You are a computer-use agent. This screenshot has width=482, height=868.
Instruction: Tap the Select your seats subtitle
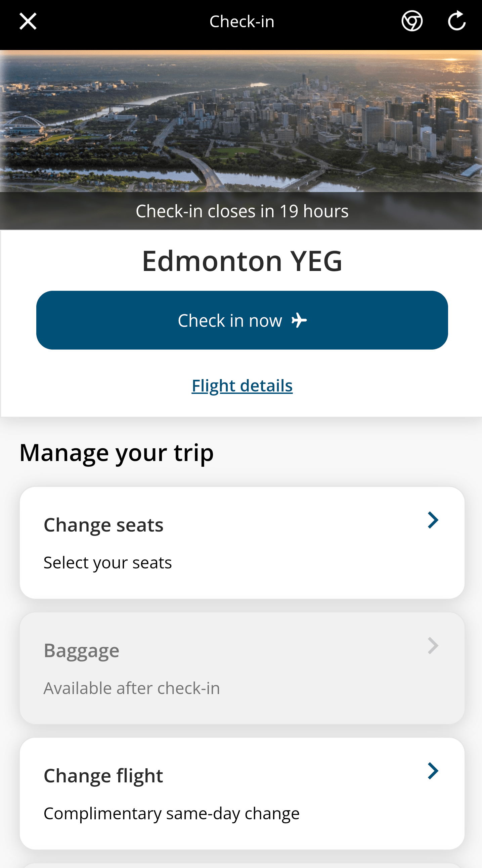tap(108, 563)
